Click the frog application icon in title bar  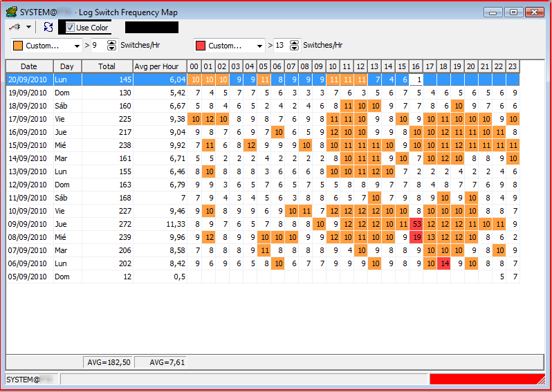[11, 12]
